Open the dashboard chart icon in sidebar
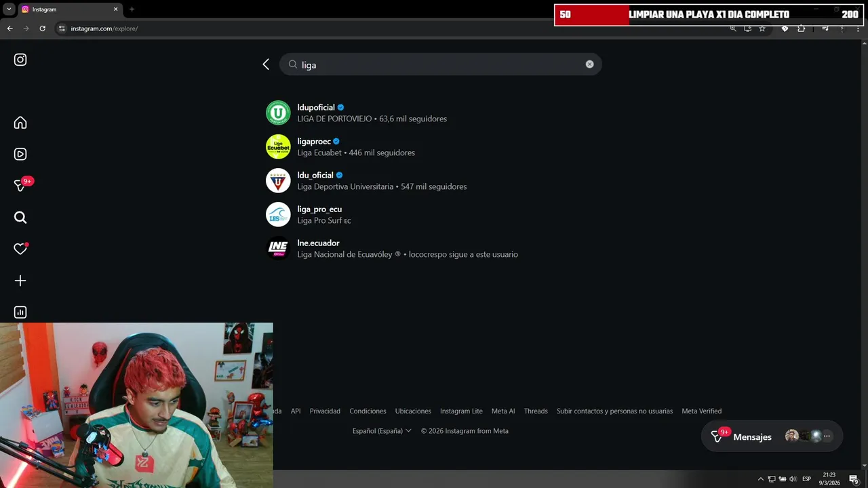 pyautogui.click(x=20, y=312)
